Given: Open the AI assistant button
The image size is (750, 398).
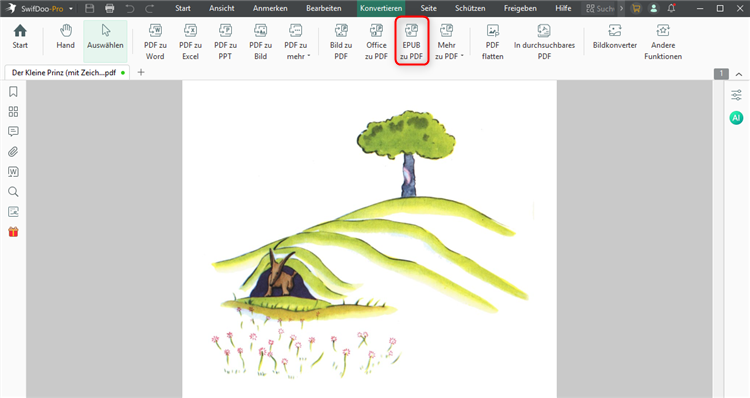Looking at the screenshot, I should pyautogui.click(x=736, y=117).
